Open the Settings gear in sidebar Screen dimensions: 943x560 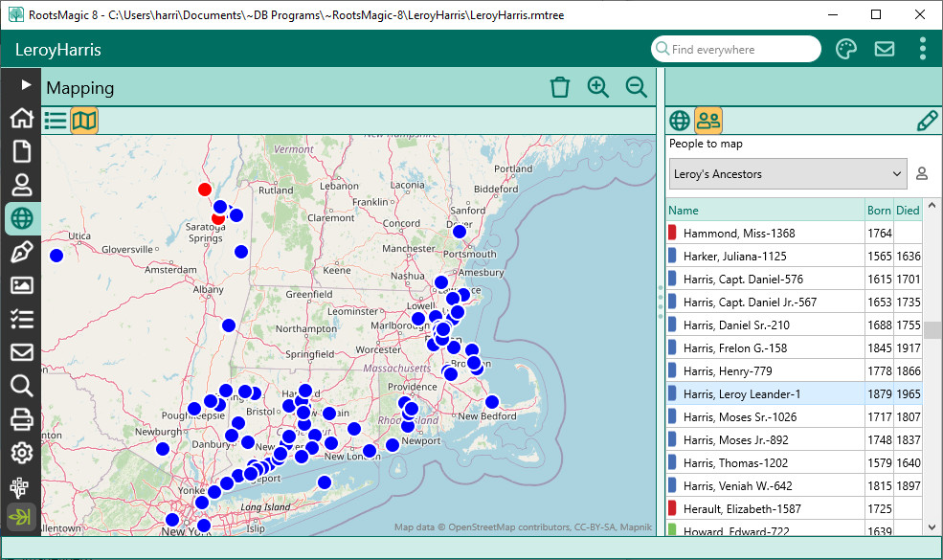tap(21, 452)
